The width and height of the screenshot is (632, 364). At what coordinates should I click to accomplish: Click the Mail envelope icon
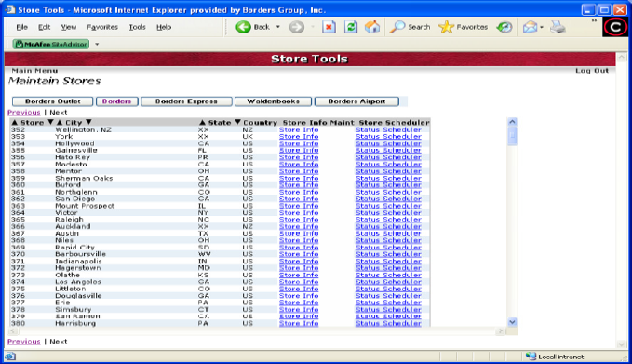coord(530,27)
